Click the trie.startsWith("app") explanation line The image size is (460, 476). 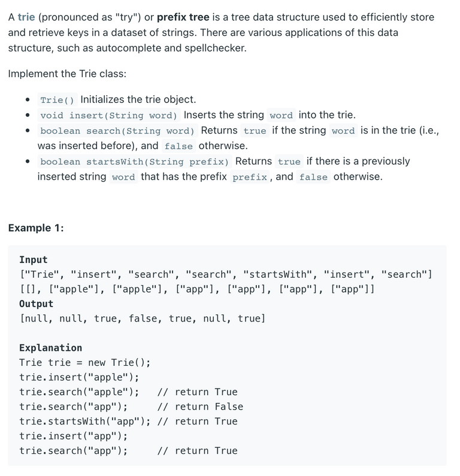point(128,422)
